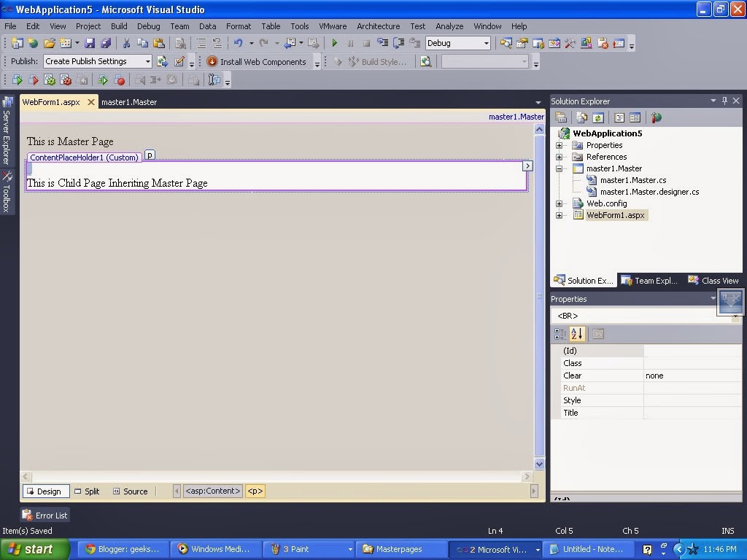This screenshot has height=560, width=747.
Task: Select the Design view button
Action: coord(46,491)
